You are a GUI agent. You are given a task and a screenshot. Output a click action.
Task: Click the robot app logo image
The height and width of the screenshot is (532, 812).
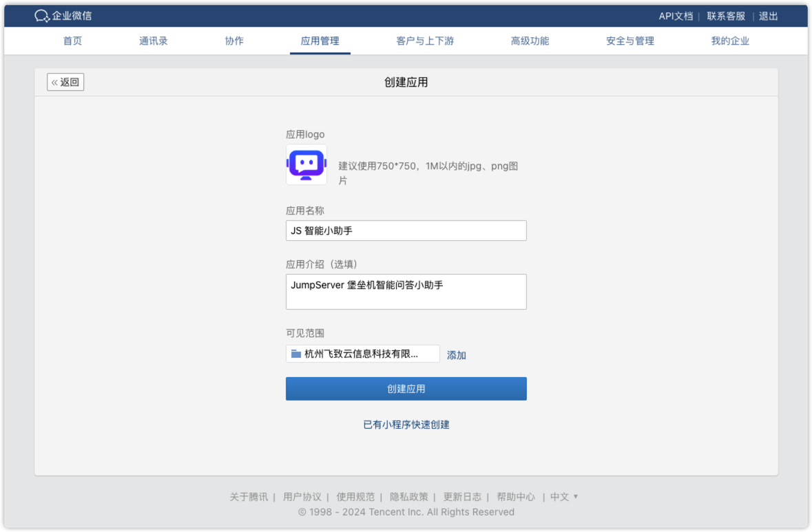coord(306,165)
